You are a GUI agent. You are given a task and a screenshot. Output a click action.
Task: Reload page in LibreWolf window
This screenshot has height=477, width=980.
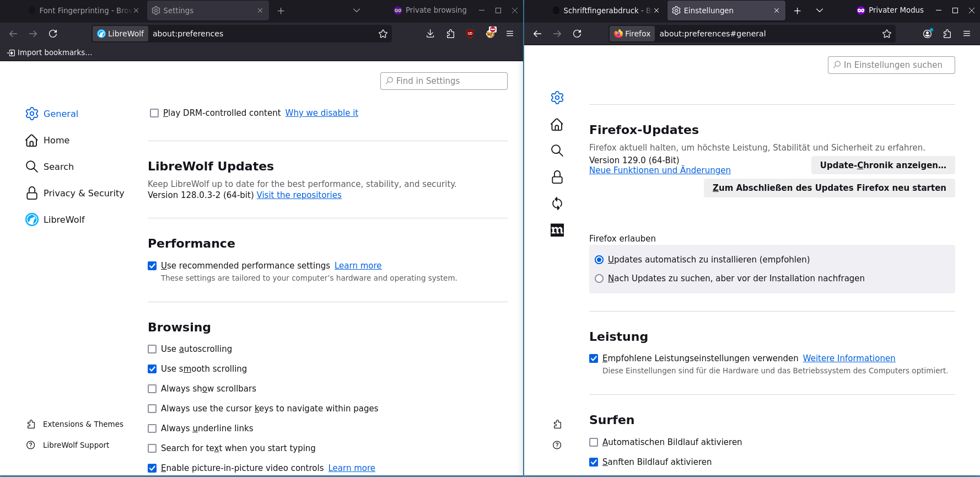click(x=53, y=34)
